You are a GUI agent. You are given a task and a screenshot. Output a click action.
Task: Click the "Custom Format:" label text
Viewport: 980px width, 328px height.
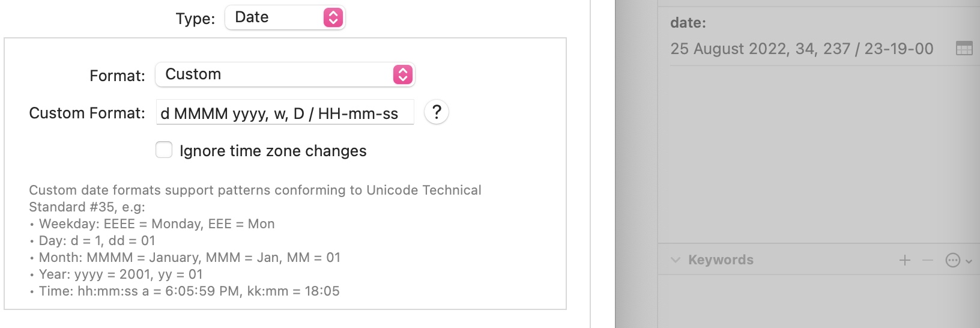click(x=87, y=113)
